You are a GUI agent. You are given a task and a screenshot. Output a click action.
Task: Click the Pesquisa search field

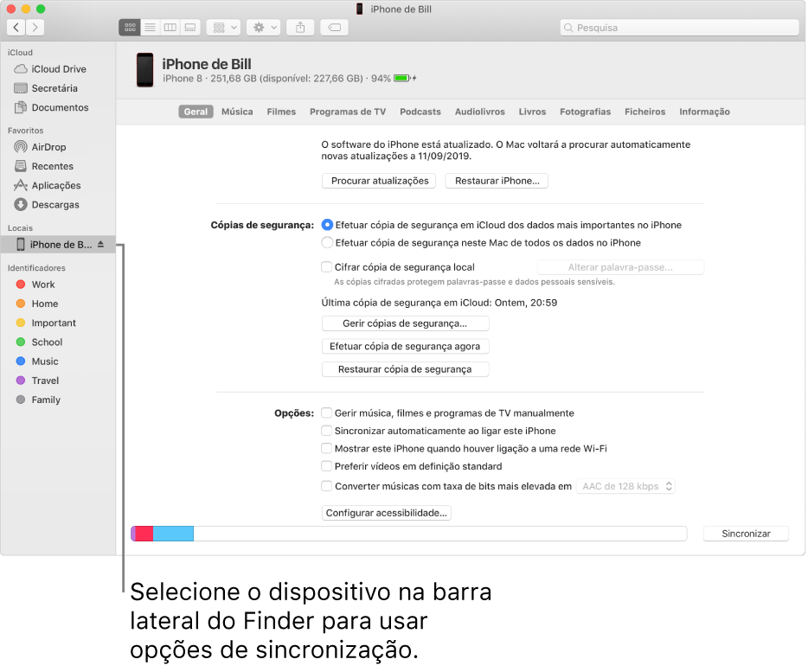coord(679,28)
